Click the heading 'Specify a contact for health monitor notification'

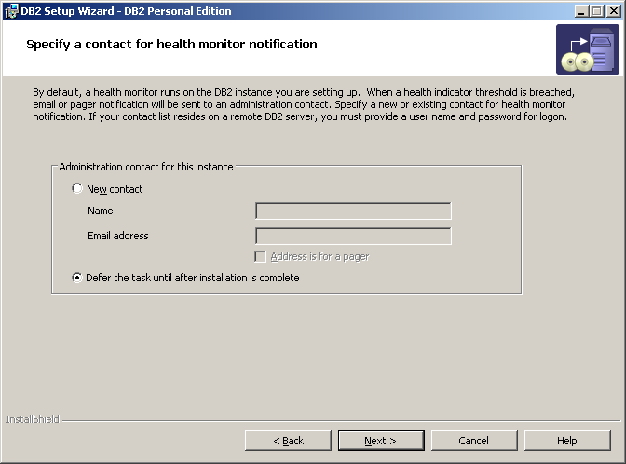(x=172, y=44)
